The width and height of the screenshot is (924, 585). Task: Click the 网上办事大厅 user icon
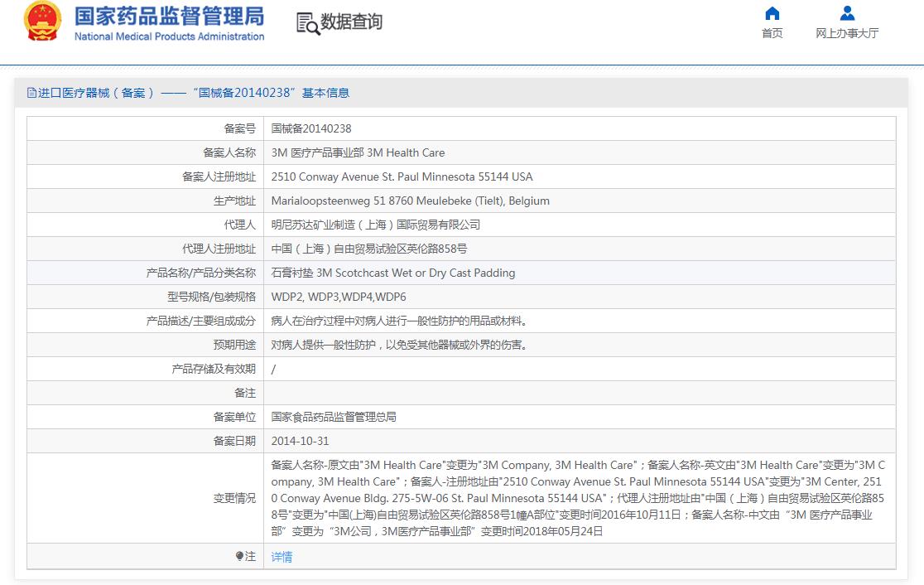[x=847, y=13]
